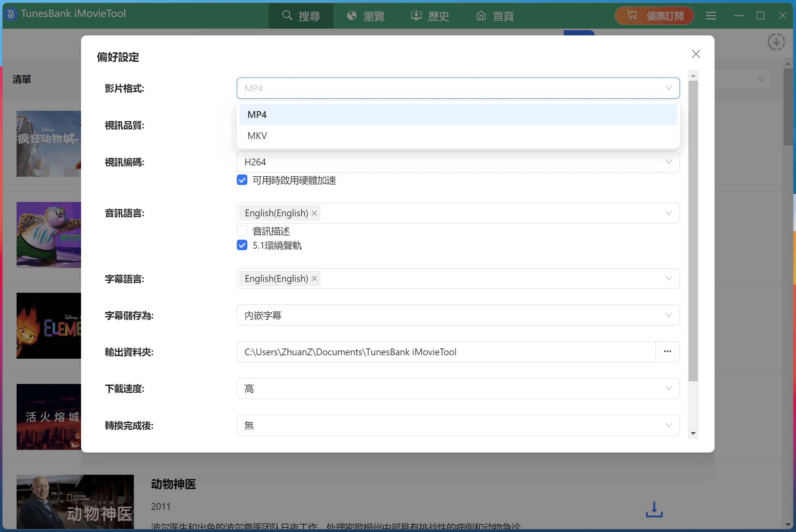Click download icon for 动物神医

point(654,509)
